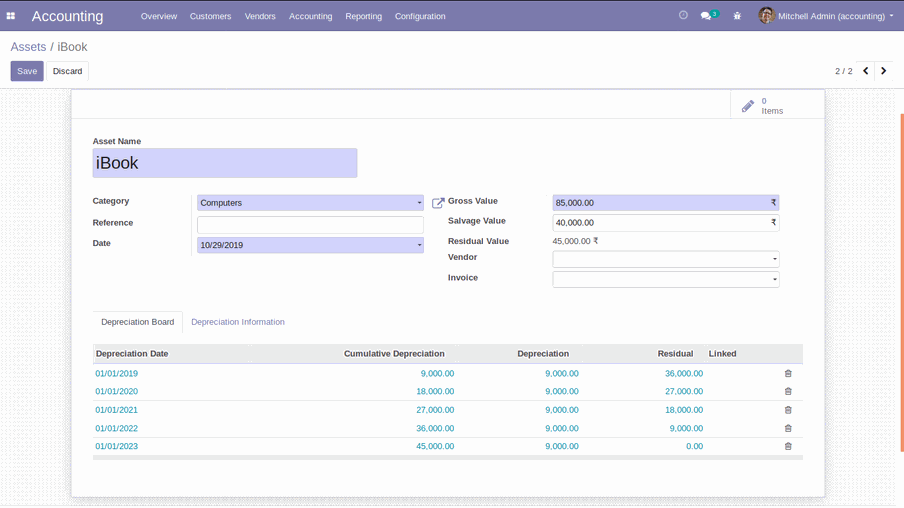Delete the 01/01/2023 depreciation line

pyautogui.click(x=788, y=446)
